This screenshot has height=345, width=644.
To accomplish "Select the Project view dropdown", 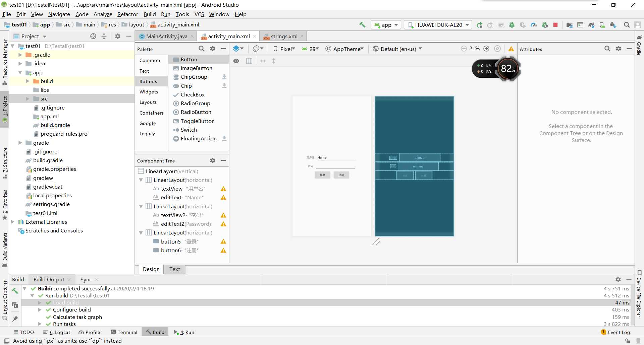I will point(34,36).
